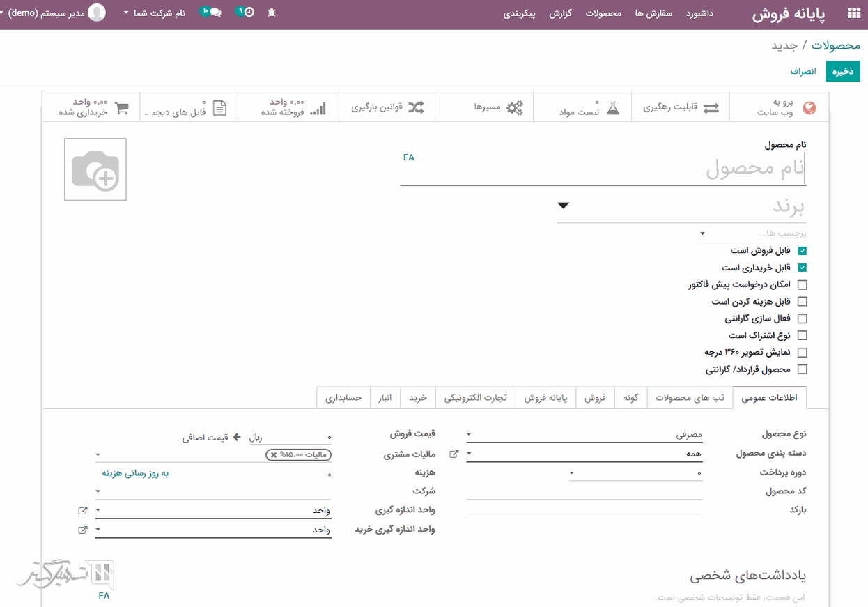This screenshot has width=868, height=607.
Task: Click the gears 'مسیرها' icon
Action: click(514, 107)
